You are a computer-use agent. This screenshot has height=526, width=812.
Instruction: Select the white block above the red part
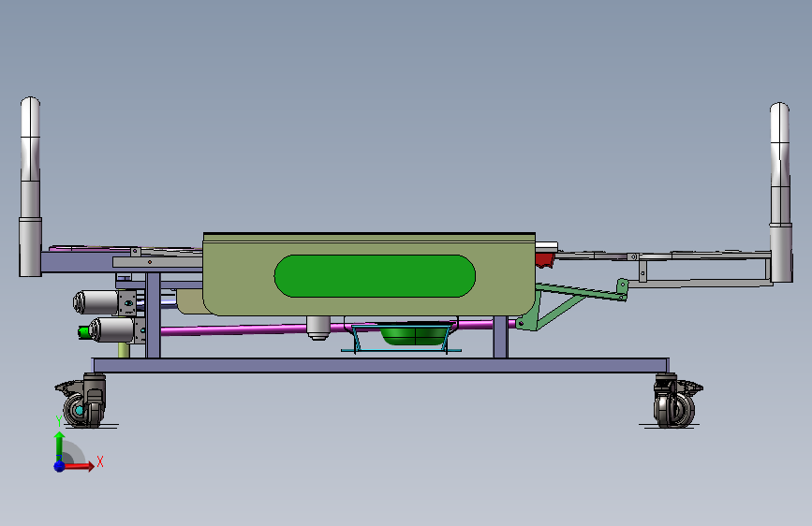pyautogui.click(x=546, y=246)
